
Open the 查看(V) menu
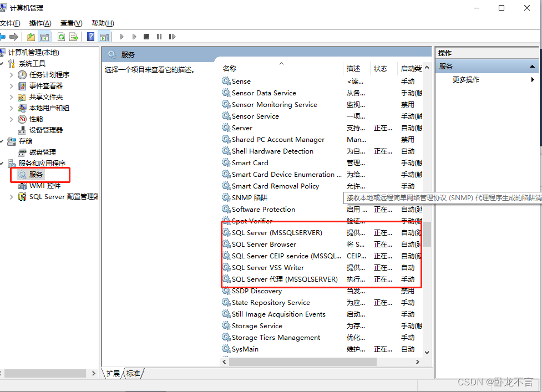71,23
